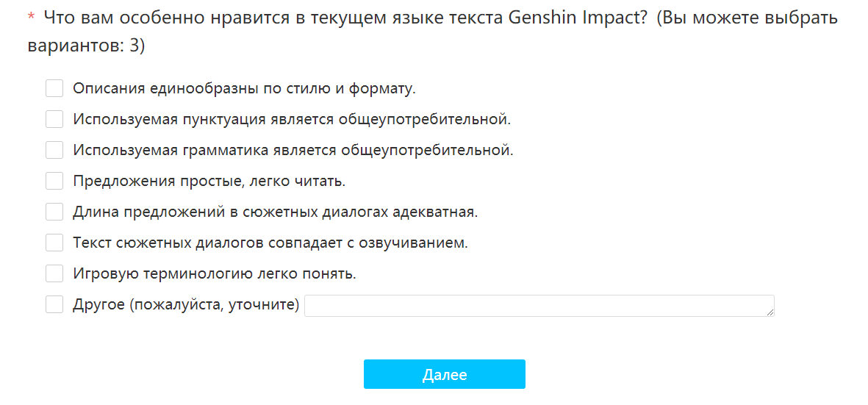This screenshot has width=868, height=405.
Task: Check the 'Другое (пожалуйста, уточните)' checkbox
Action: 54,305
